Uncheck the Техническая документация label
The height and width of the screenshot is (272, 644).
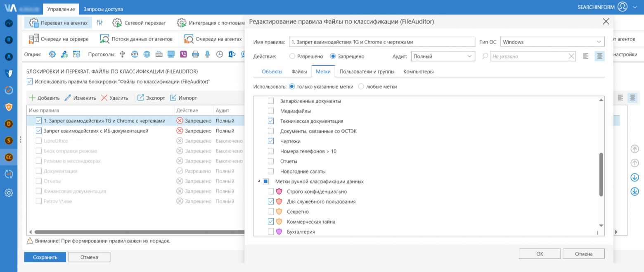271,121
